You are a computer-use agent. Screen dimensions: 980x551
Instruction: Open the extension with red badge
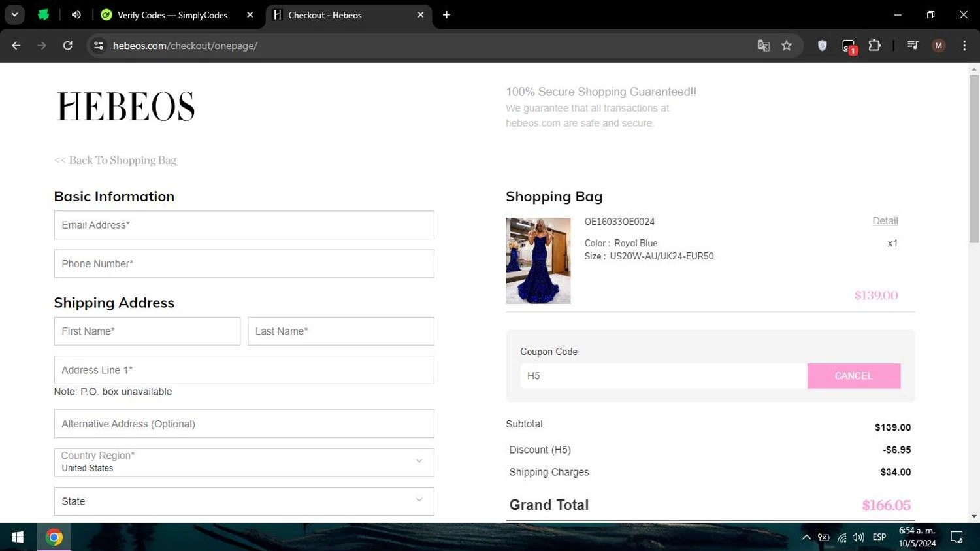point(849,46)
